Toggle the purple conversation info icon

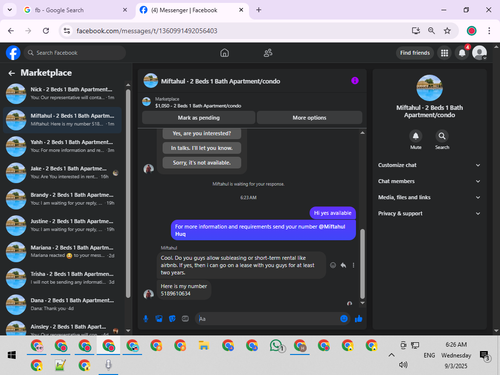(355, 81)
